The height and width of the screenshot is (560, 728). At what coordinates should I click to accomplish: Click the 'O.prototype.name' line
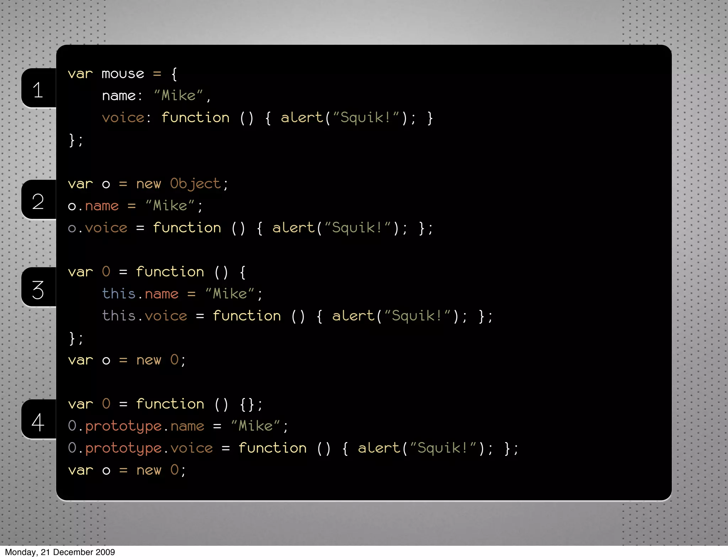click(136, 426)
